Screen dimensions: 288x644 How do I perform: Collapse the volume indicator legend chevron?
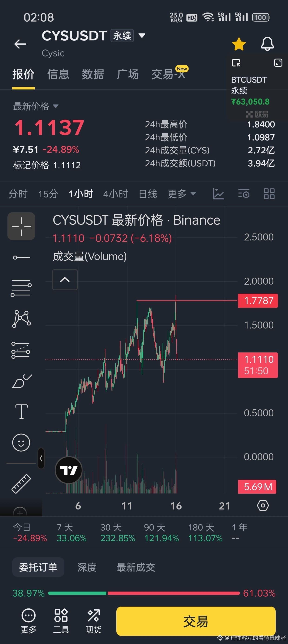[65, 279]
